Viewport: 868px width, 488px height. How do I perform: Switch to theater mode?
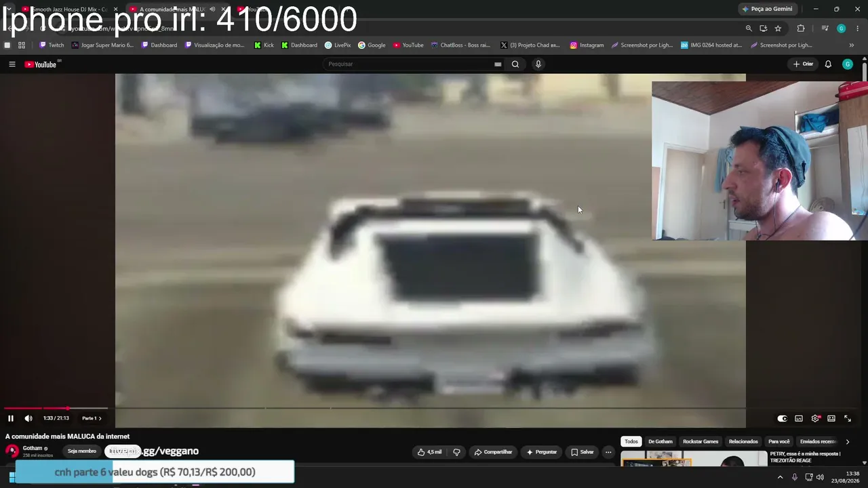(831, 419)
